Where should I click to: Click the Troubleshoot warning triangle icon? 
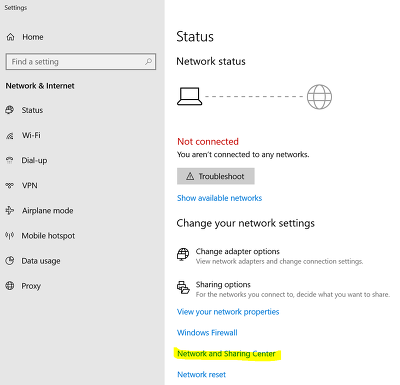coord(190,176)
